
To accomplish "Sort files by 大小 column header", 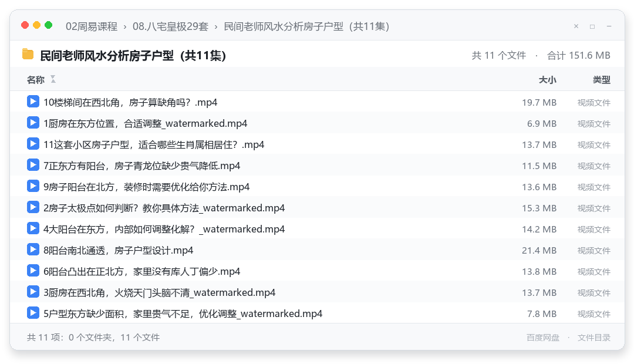I will 548,80.
